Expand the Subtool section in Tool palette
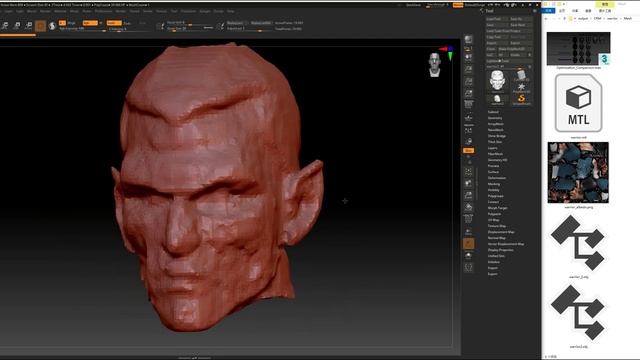 click(493, 112)
